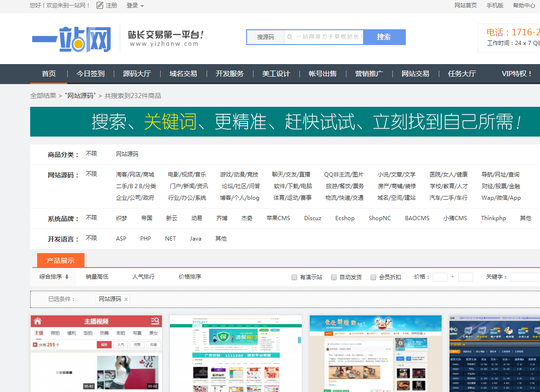540x392 pixels.
Task: Remove the 网站源码 filter with its x icon
Action: coord(126,300)
